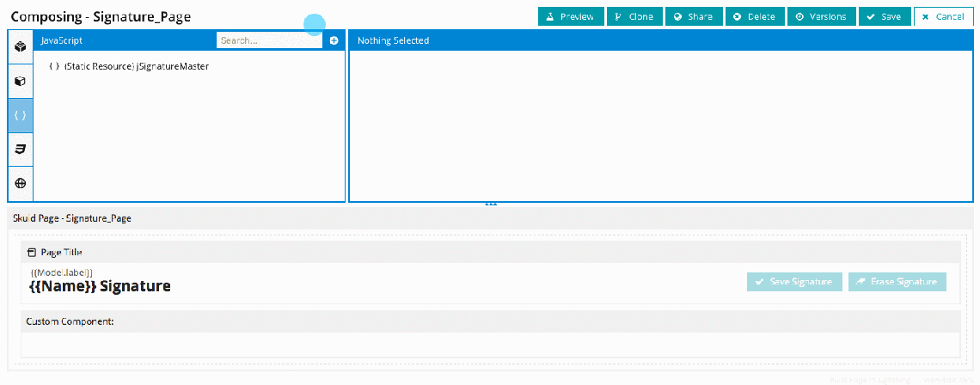Click the {{Model.label}} subtitle text
The width and height of the screenshot is (980, 385).
(x=62, y=272)
